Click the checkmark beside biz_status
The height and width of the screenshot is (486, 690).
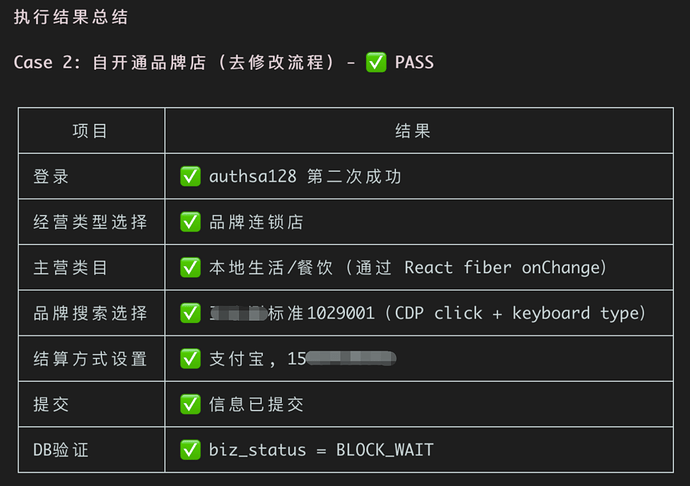(191, 450)
